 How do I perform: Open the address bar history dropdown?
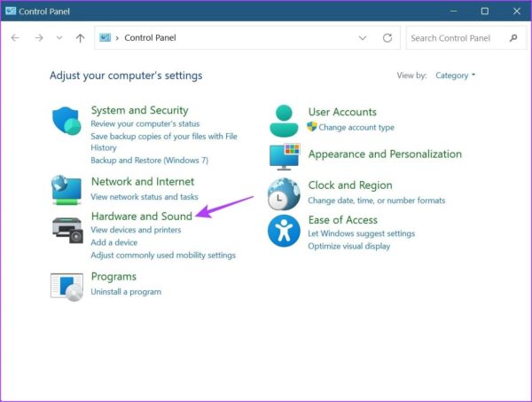coord(362,38)
